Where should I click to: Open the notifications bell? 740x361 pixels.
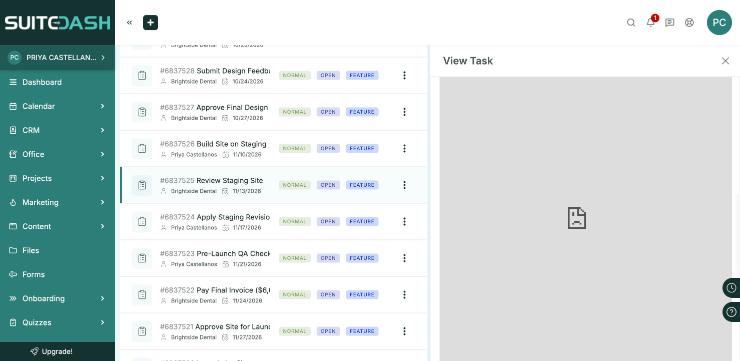651,22
